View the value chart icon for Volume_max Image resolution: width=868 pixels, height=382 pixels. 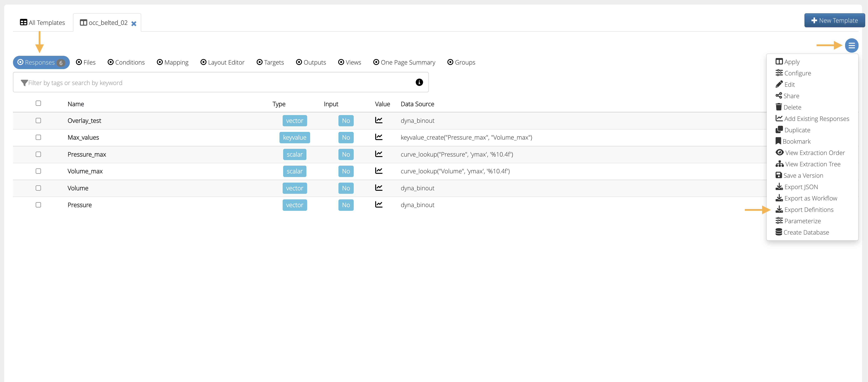[x=379, y=171]
